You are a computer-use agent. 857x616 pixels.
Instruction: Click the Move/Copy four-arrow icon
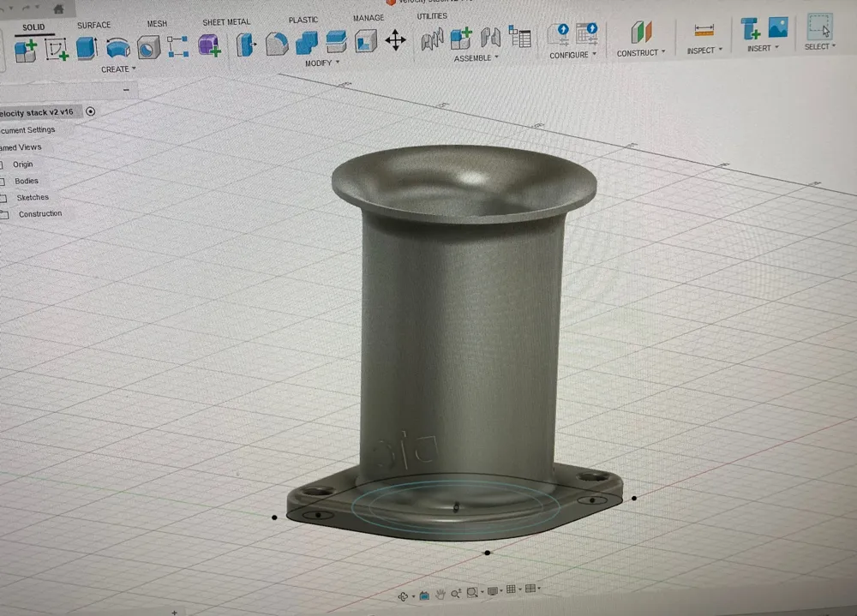[395, 40]
